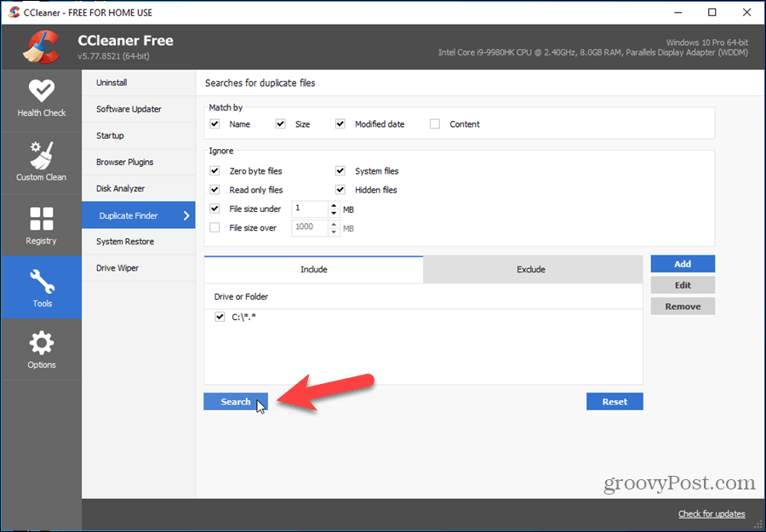Open the Options gear section

[42, 350]
